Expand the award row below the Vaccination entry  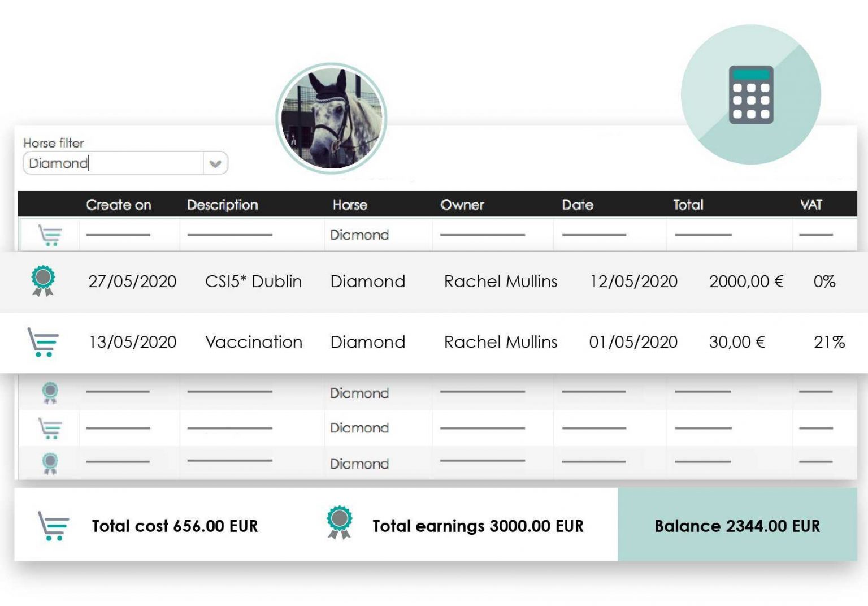(50, 393)
